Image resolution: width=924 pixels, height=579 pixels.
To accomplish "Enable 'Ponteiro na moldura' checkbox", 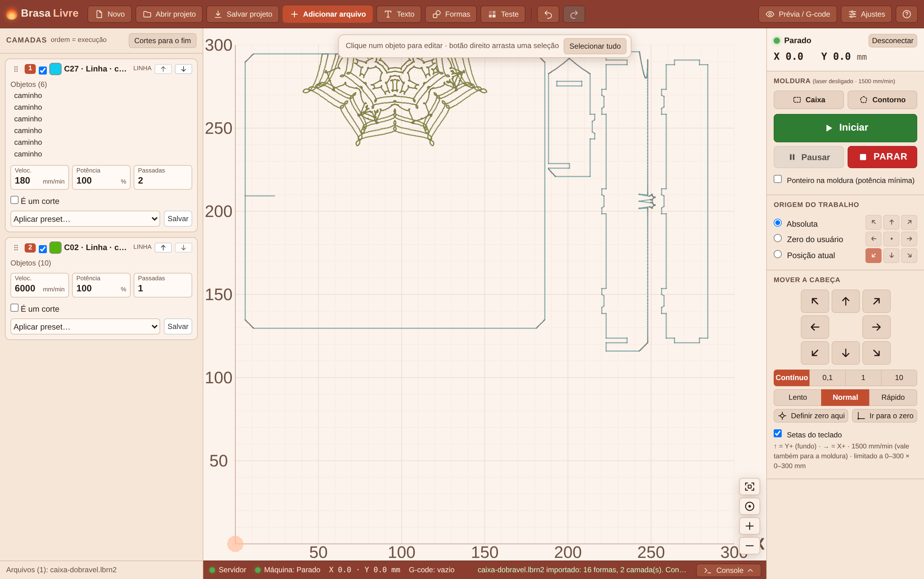I will point(778,179).
